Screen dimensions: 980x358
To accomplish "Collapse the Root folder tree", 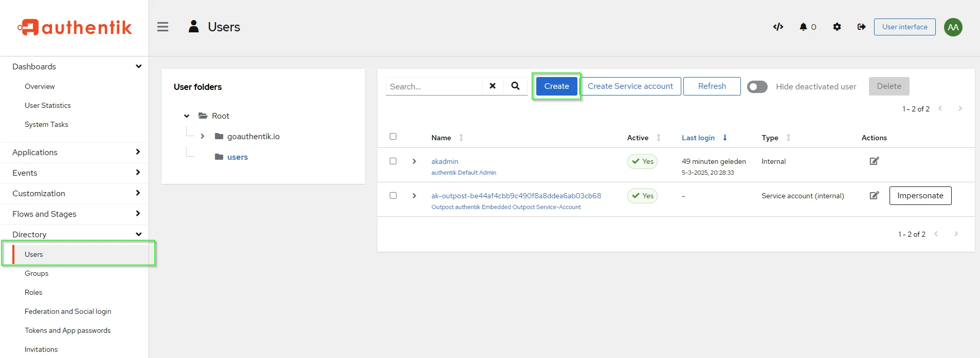I will 187,116.
